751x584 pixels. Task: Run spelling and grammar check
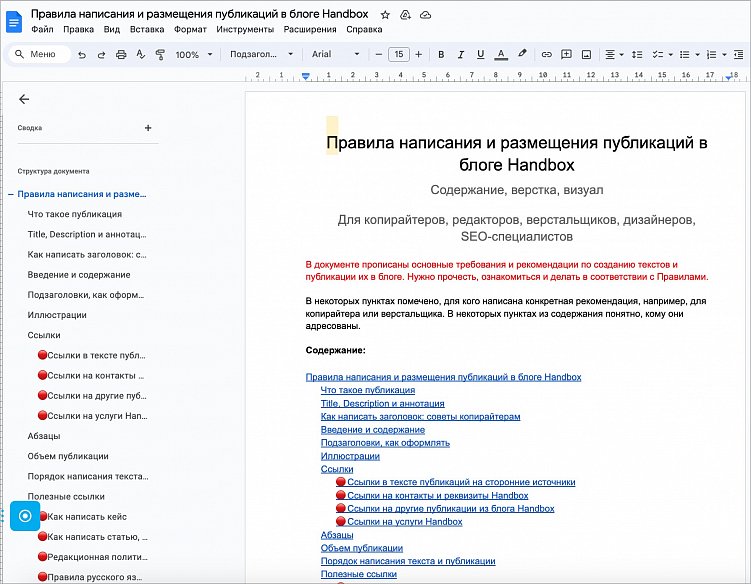pyautogui.click(x=140, y=55)
